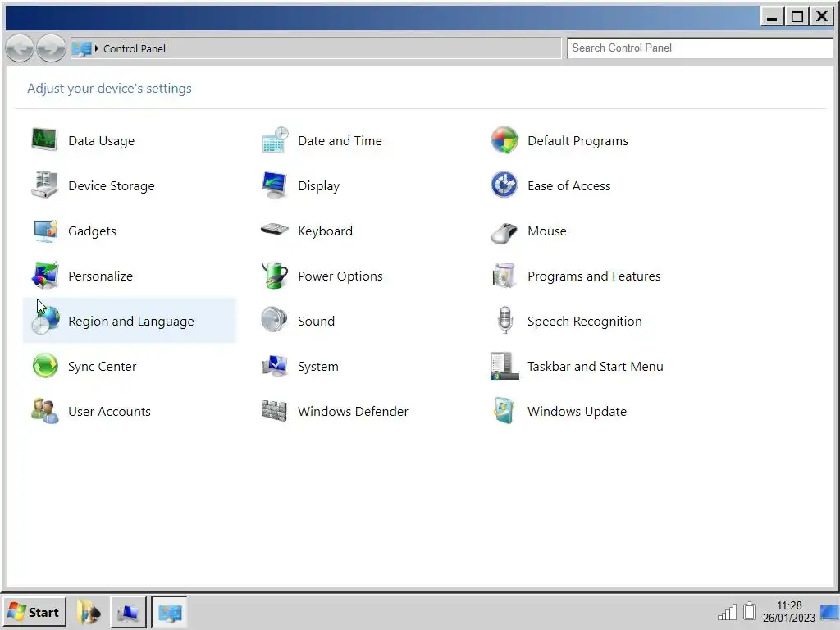Click the Windows Update icon
This screenshot has height=630, width=840.
504,412
